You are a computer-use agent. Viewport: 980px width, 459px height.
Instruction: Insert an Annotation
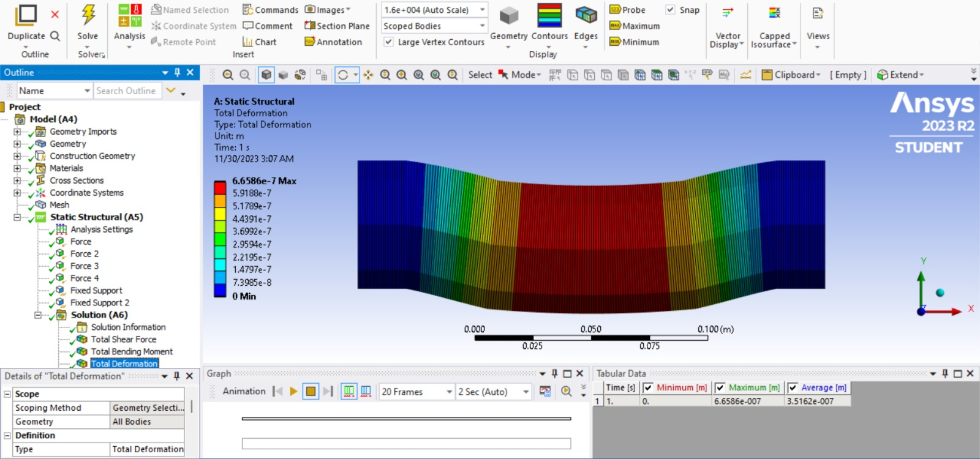click(x=333, y=42)
